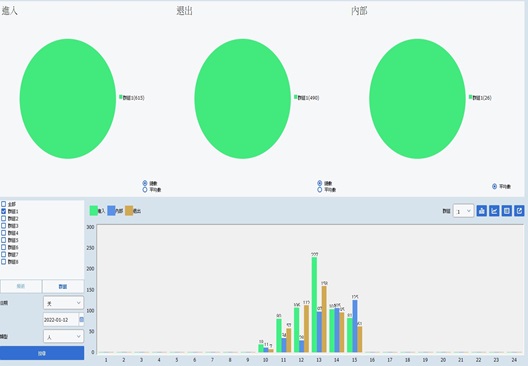Select average radio under the 進入 pie
528x366 pixels.
coord(145,190)
